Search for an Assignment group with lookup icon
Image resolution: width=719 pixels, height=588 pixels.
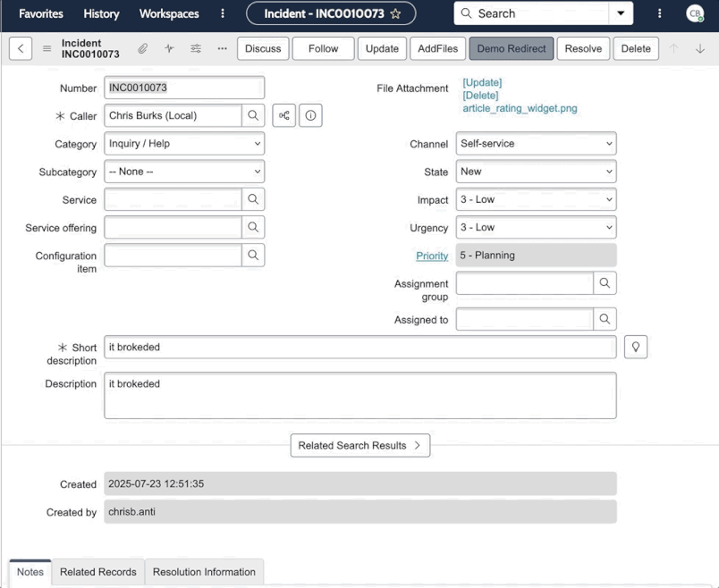(x=605, y=283)
